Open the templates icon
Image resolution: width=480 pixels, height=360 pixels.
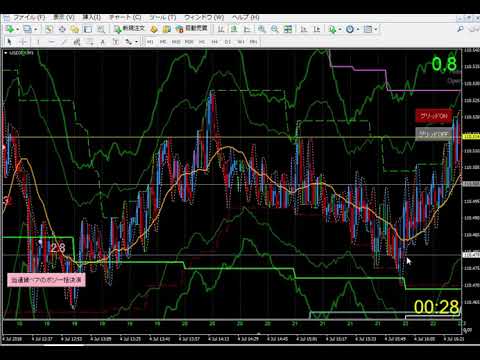(x=368, y=29)
